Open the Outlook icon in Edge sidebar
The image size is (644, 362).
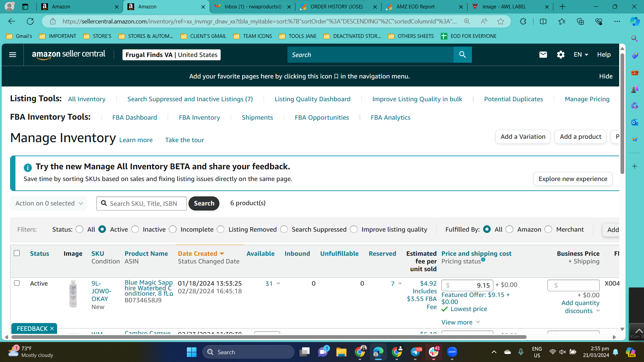click(635, 122)
